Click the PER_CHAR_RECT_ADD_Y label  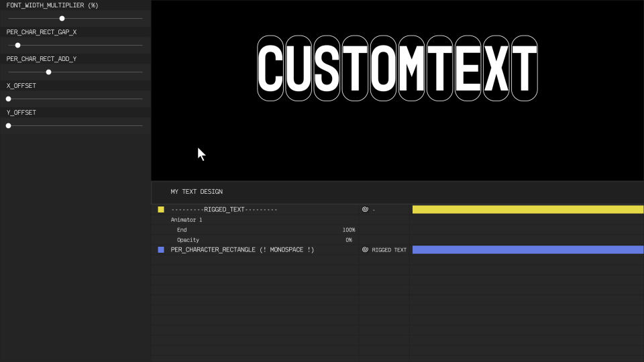[x=42, y=59]
